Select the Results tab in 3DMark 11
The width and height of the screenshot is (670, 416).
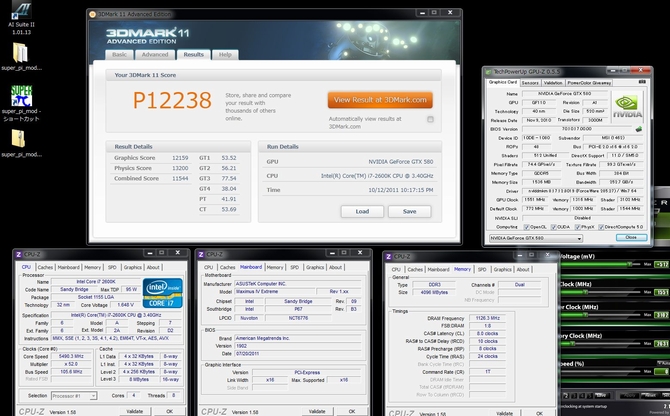coord(194,55)
